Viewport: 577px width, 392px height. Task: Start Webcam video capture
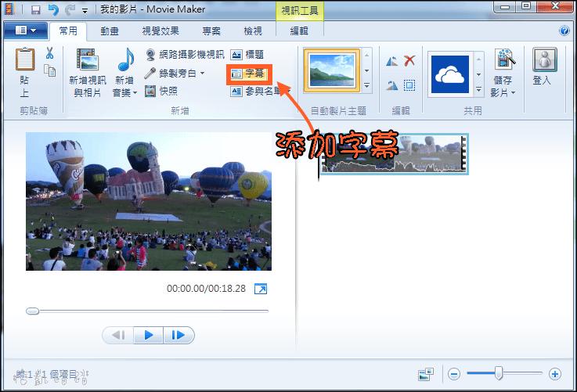coord(185,55)
